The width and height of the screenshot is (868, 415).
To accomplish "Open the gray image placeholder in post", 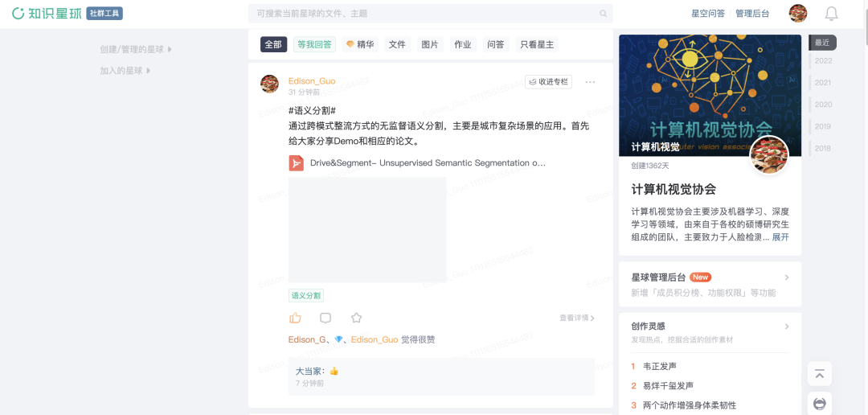I will [x=367, y=230].
